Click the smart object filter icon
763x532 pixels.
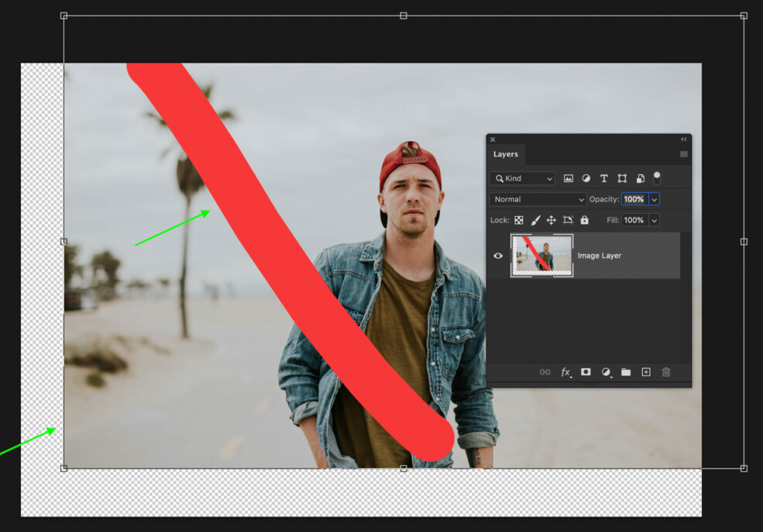[x=641, y=178]
